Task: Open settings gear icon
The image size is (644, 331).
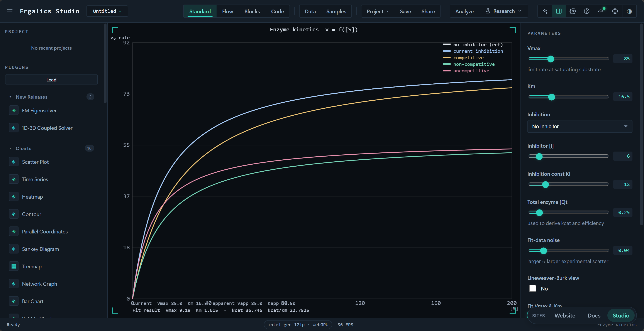Action: tap(573, 11)
